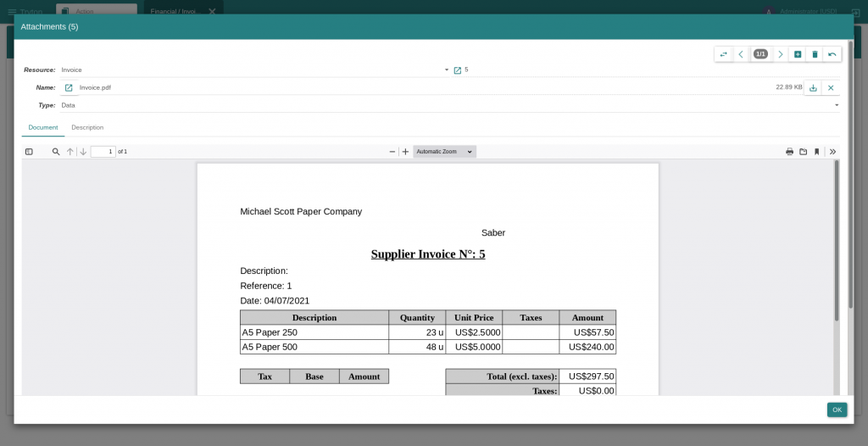The image size is (868, 446).
Task: Click the bookmark current view icon
Action: [816, 152]
